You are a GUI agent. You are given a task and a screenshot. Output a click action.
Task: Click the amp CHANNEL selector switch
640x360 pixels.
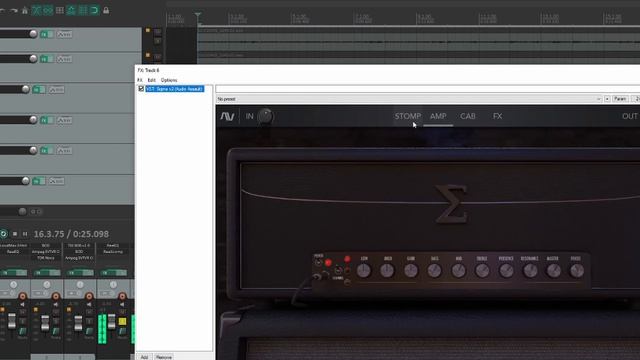pos(338,270)
